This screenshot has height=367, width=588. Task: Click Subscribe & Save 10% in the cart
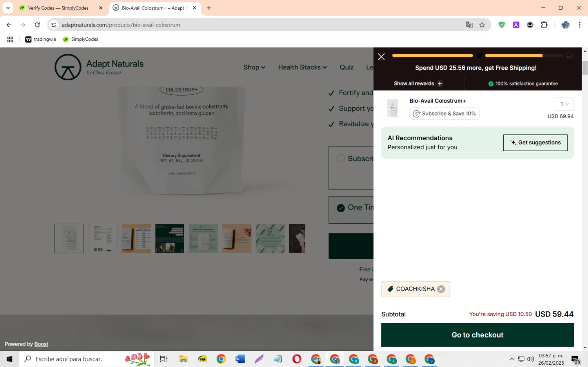pyautogui.click(x=444, y=114)
